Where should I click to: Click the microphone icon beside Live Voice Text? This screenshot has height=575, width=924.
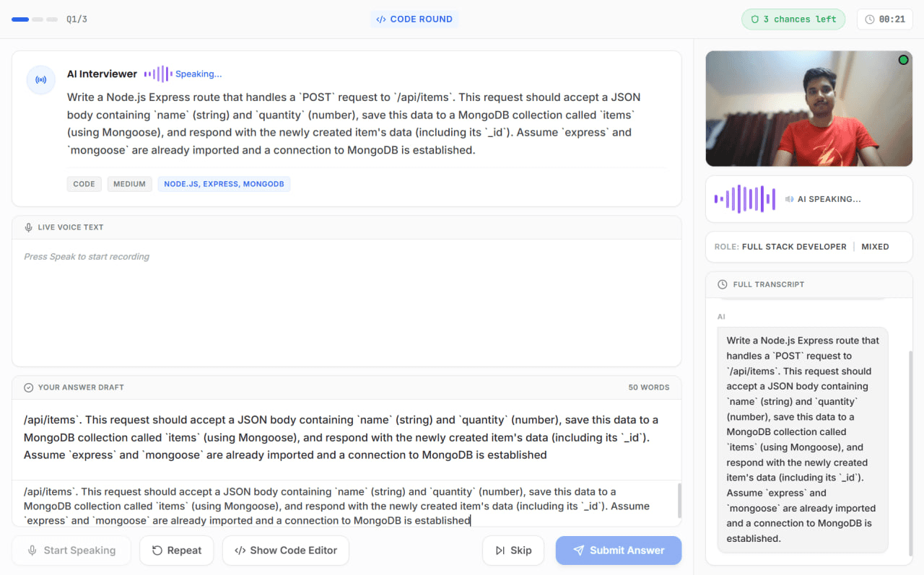[x=29, y=227]
